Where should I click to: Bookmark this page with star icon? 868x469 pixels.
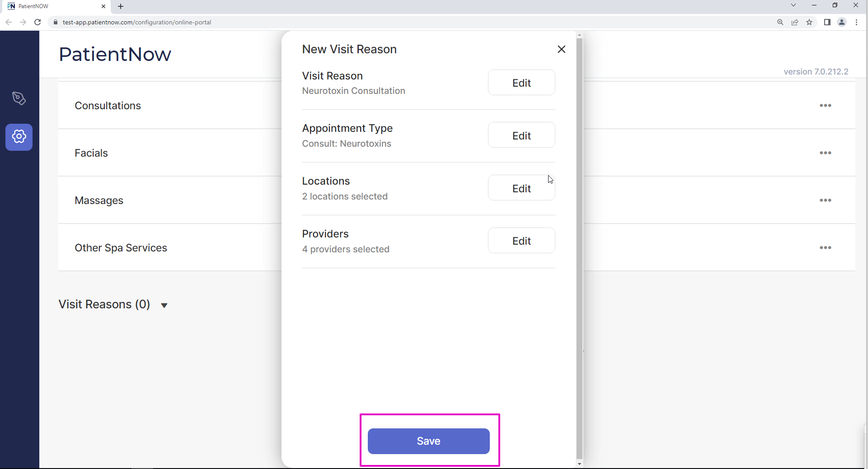[809, 22]
